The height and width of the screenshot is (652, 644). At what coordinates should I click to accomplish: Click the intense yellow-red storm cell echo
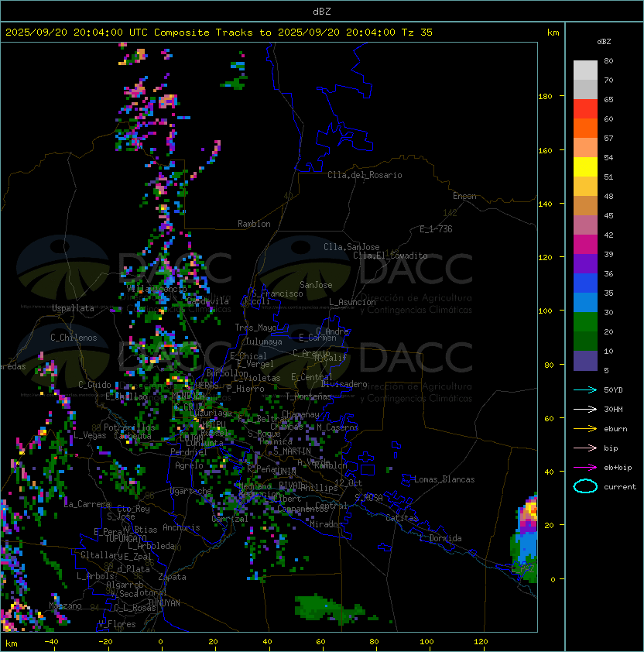(530, 510)
